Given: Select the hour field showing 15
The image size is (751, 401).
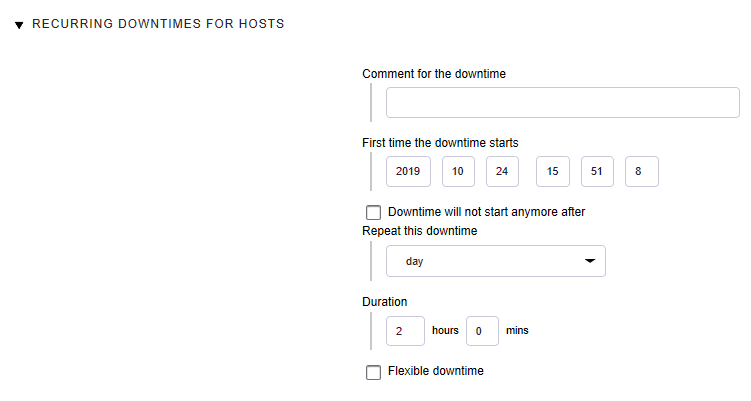Looking at the screenshot, I should coord(552,171).
